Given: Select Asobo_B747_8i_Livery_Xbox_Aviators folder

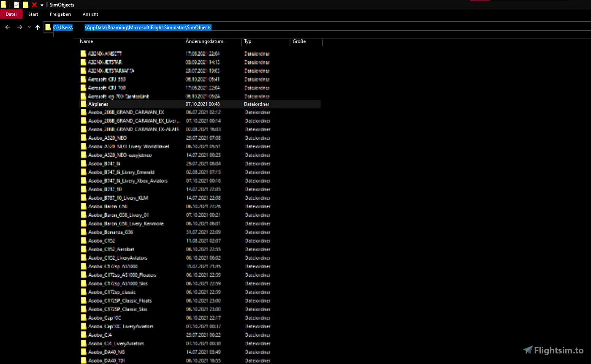Looking at the screenshot, I should click(x=127, y=181).
